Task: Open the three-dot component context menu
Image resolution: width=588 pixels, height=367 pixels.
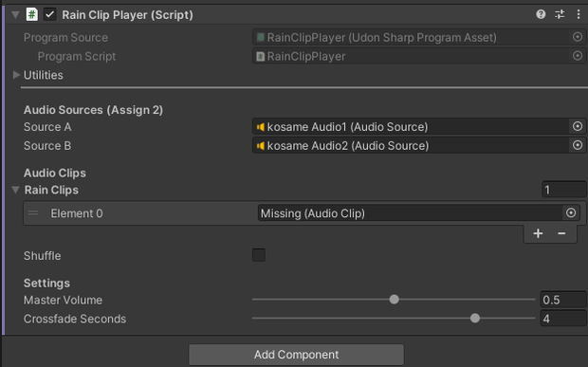Action: pos(579,14)
